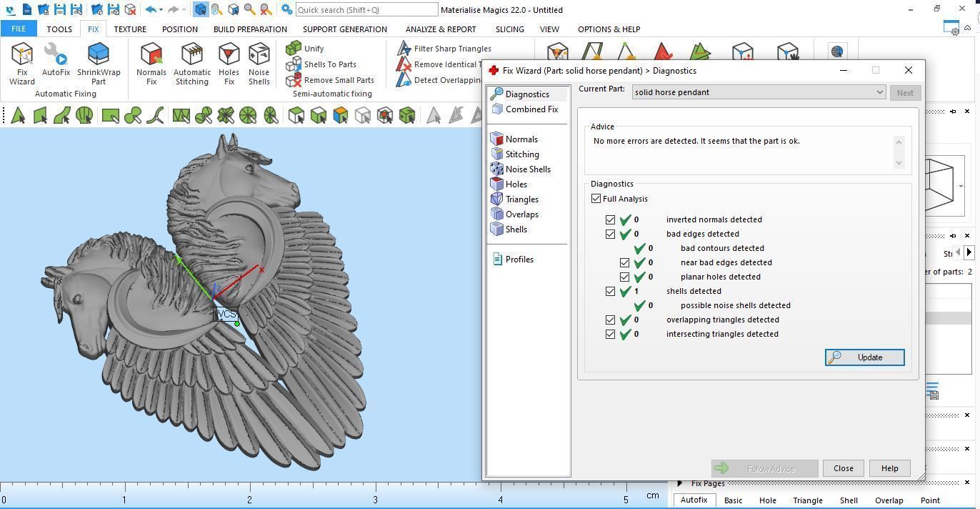Image resolution: width=980 pixels, height=509 pixels.
Task: Open the undo history dropdown arrow
Action: 161,9
